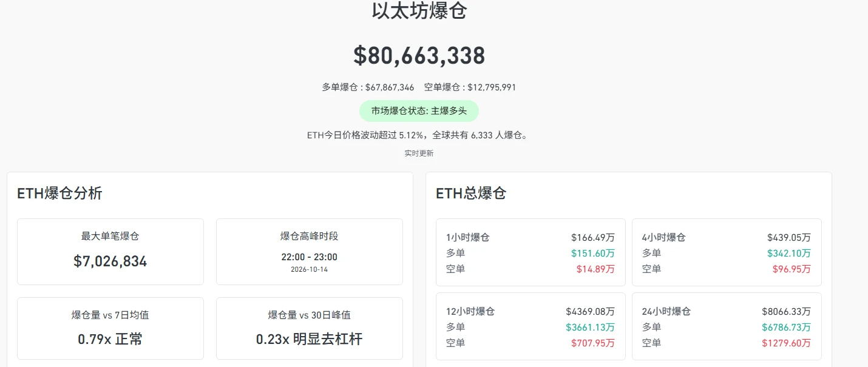Viewport: 868px width, 367px height.
Task: Click the 2026-10-14 date text
Action: [309, 269]
